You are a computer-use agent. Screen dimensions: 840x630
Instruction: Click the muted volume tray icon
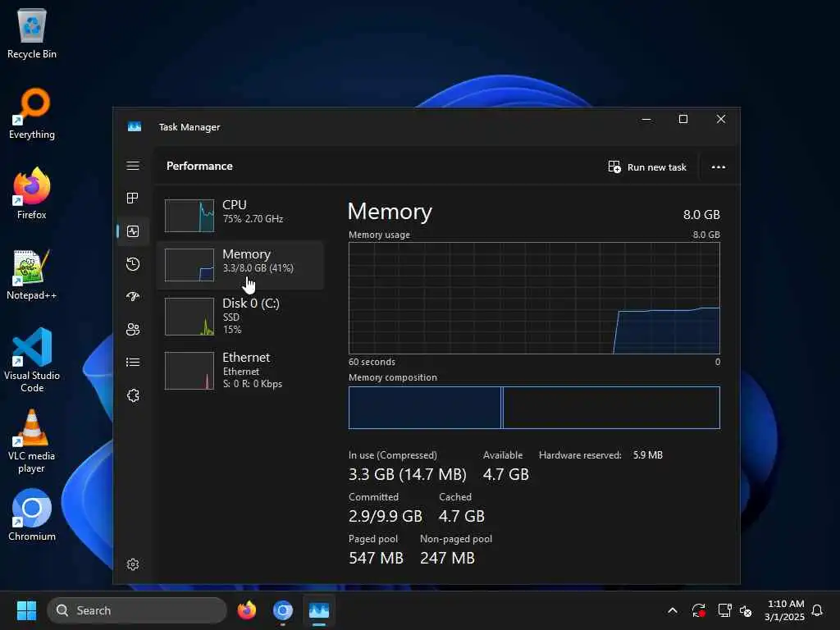[746, 610]
